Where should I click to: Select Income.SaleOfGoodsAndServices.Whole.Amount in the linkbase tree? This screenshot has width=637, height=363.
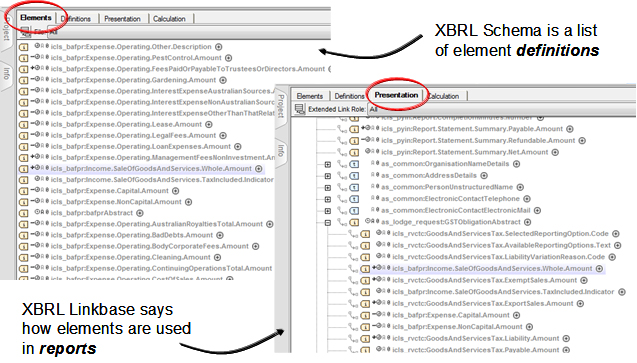click(492, 269)
